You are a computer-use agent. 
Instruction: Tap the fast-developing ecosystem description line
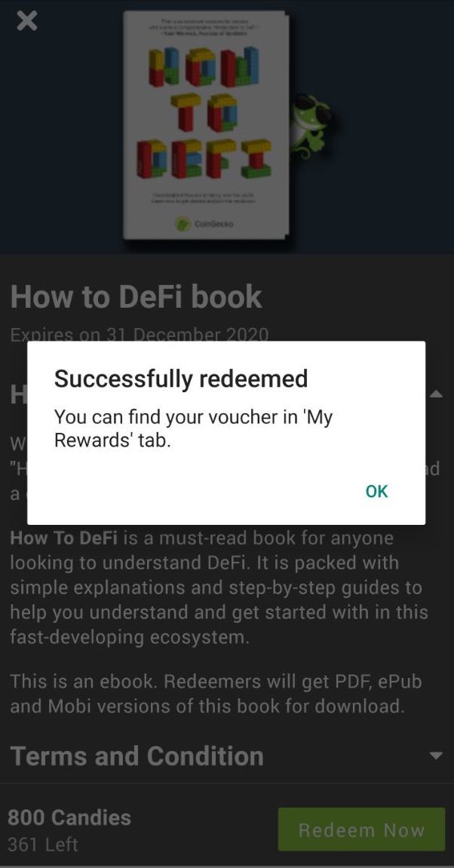tap(130, 637)
